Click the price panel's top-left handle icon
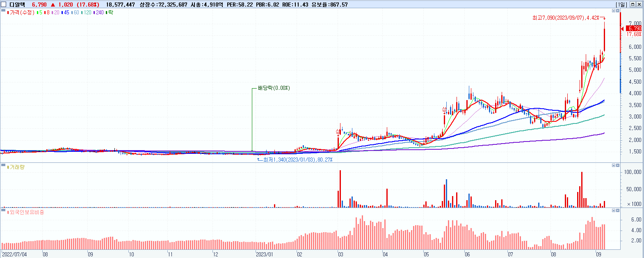 click(3, 11)
